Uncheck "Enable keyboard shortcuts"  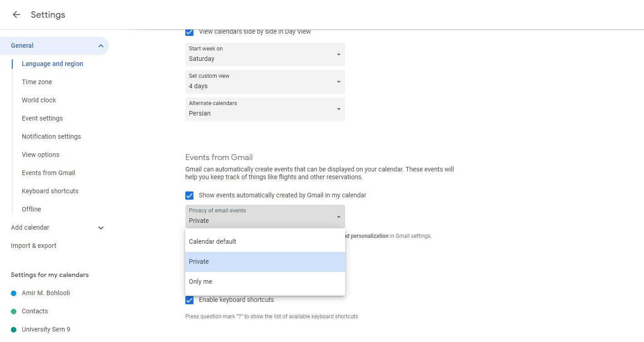pos(189,300)
